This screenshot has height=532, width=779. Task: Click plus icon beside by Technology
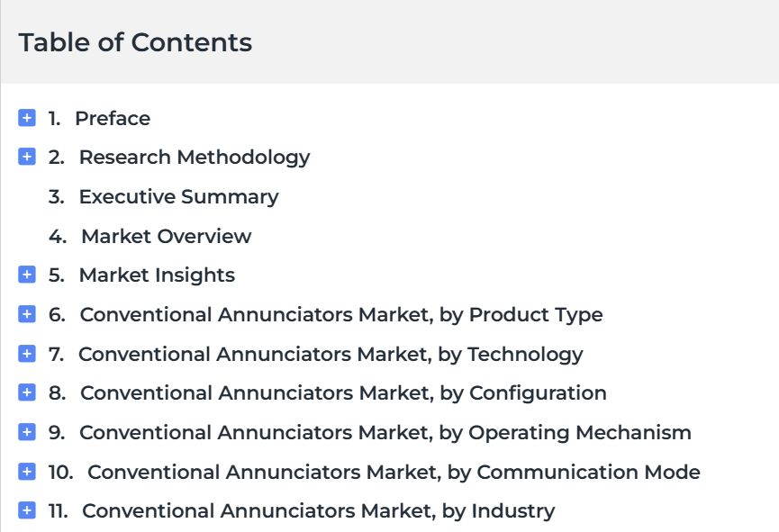coord(27,354)
